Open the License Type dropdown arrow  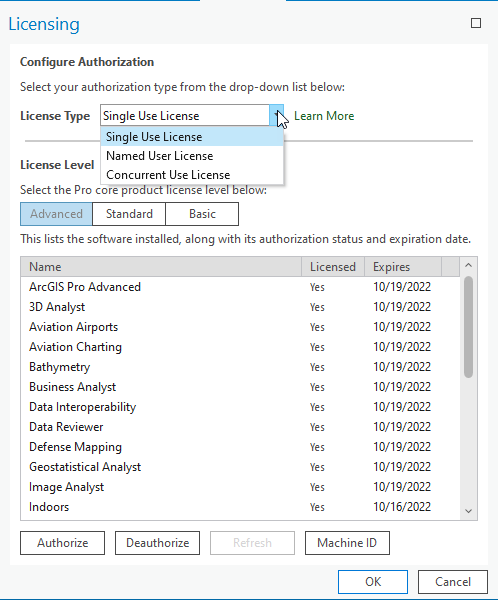tap(276, 116)
